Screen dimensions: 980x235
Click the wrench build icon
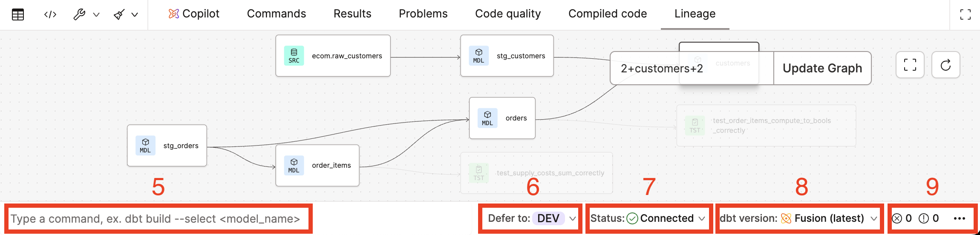(79, 15)
